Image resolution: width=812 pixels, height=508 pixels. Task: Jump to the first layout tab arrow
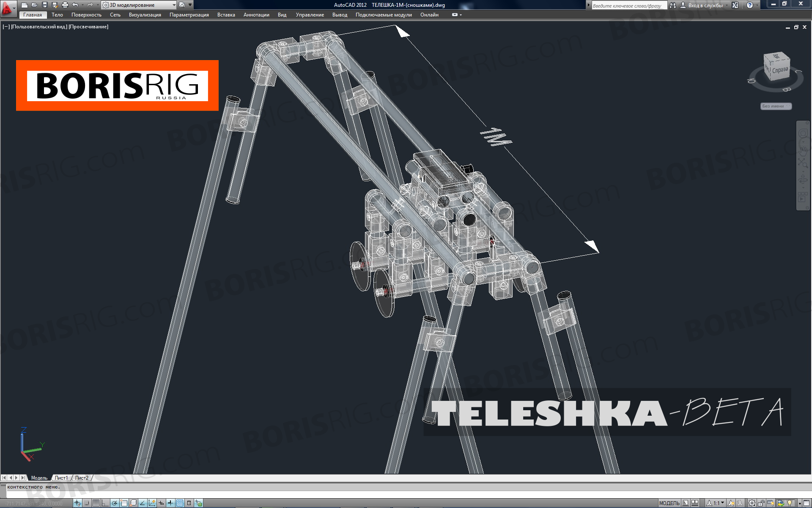(4, 478)
